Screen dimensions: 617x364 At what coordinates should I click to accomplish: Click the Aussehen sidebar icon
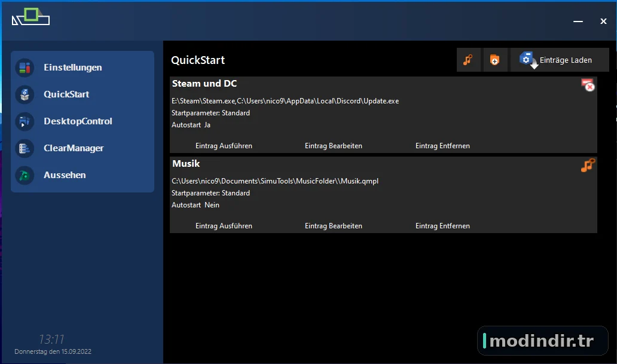(25, 175)
